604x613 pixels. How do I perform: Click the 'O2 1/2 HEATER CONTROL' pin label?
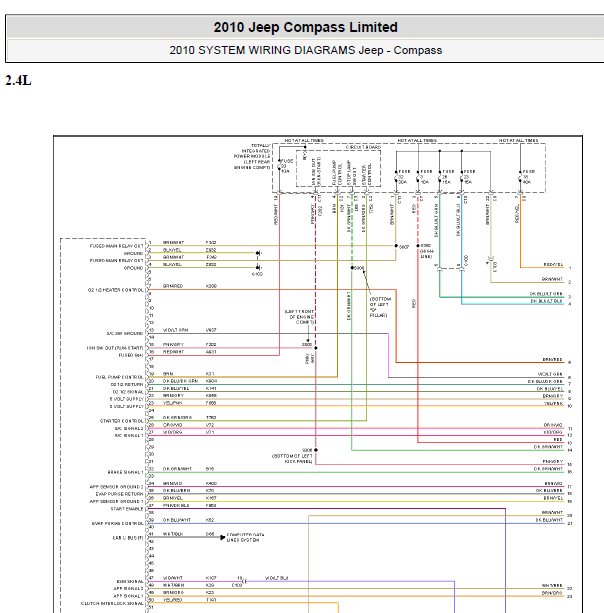click(115, 290)
